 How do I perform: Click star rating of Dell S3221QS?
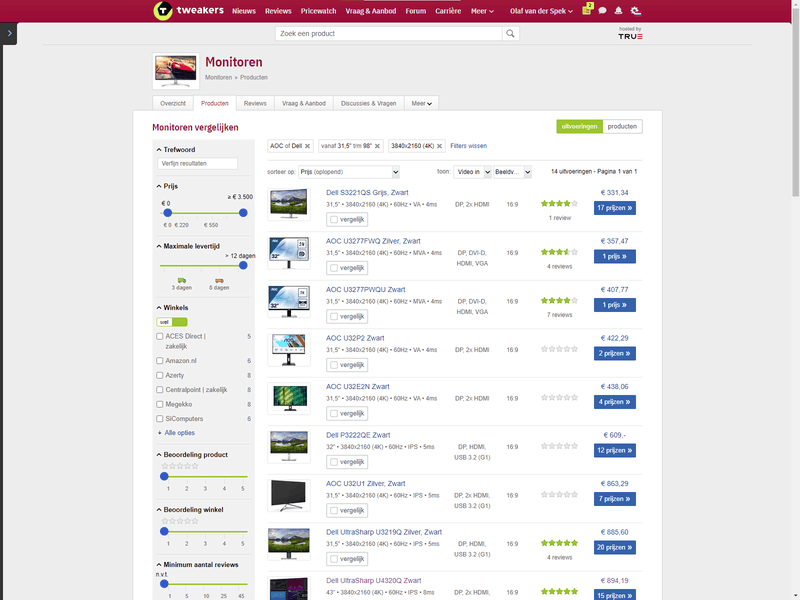pyautogui.click(x=559, y=204)
